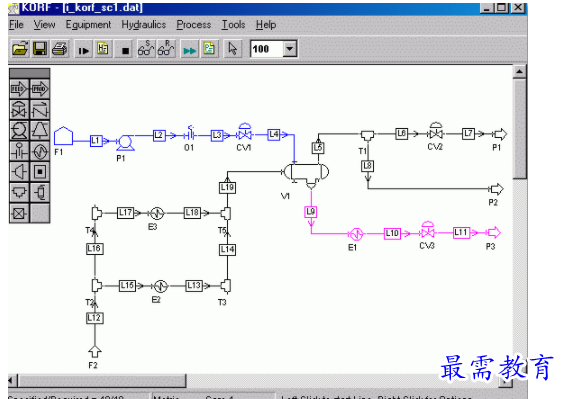Select line label L13
Viewport: 562px width, 399px height.
tap(194, 286)
